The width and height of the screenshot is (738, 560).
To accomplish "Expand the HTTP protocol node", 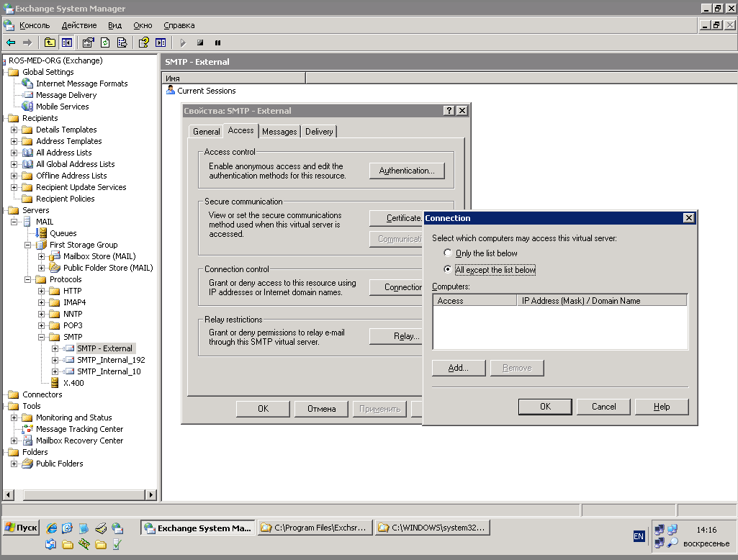I will [42, 291].
